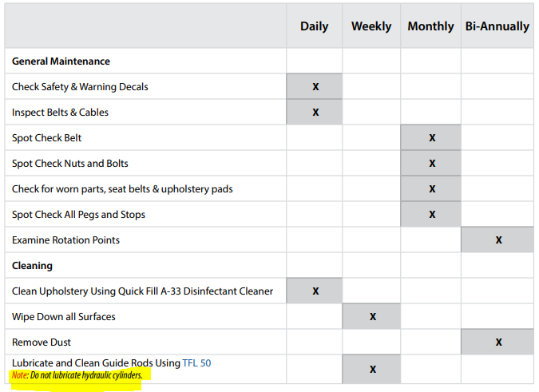
Task: Click the Daily column header
Action: click(314, 26)
